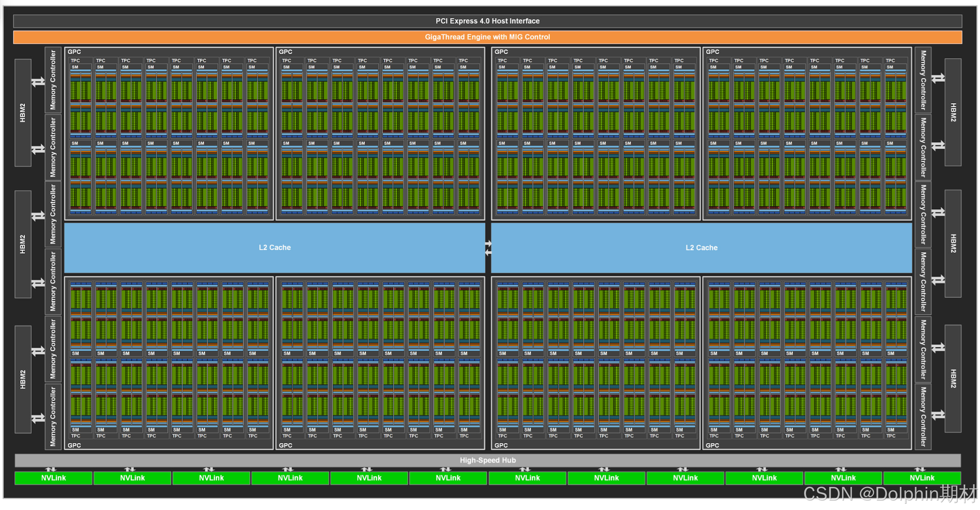Viewport: 980px width, 510px height.
Task: Click the GPC label of the bottom-right cluster
Action: pyautogui.click(x=712, y=445)
